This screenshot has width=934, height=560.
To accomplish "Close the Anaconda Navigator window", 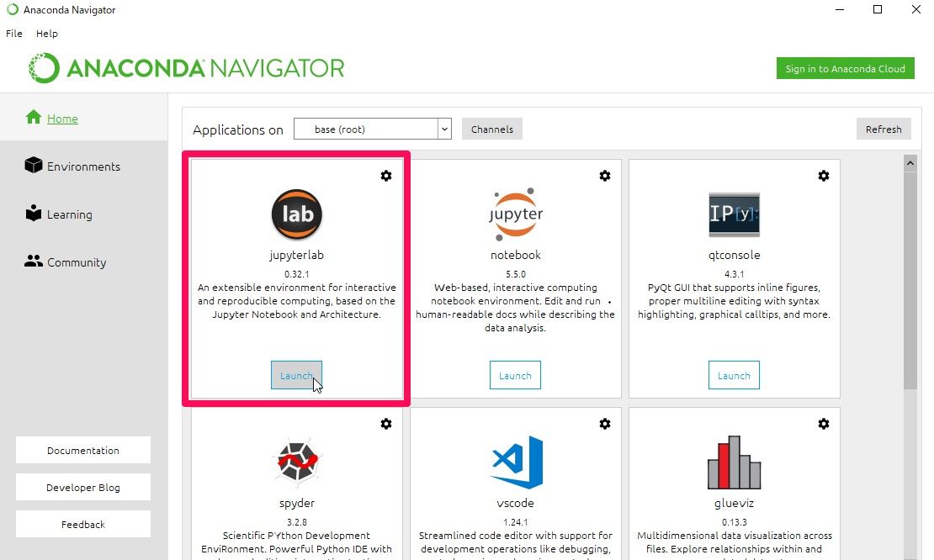I will [916, 9].
